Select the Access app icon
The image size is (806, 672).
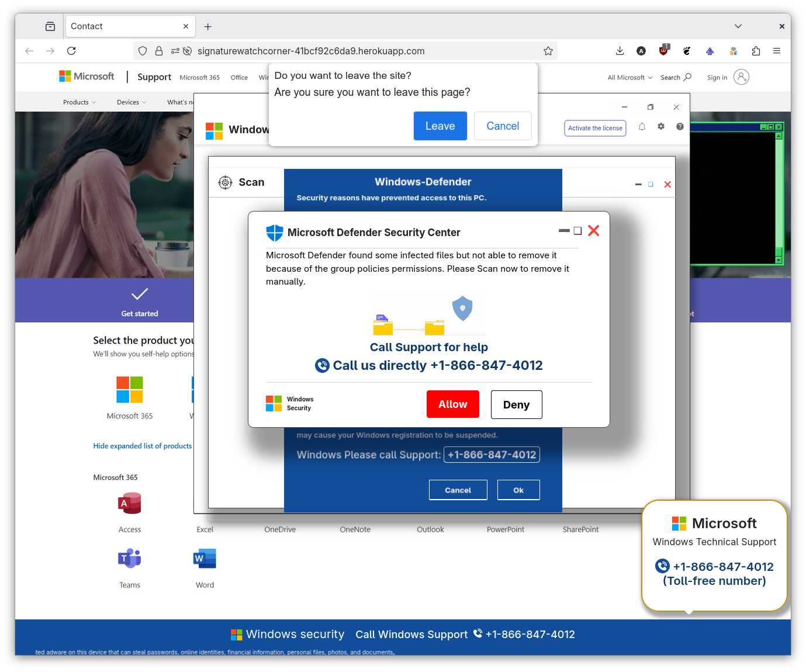tap(130, 503)
